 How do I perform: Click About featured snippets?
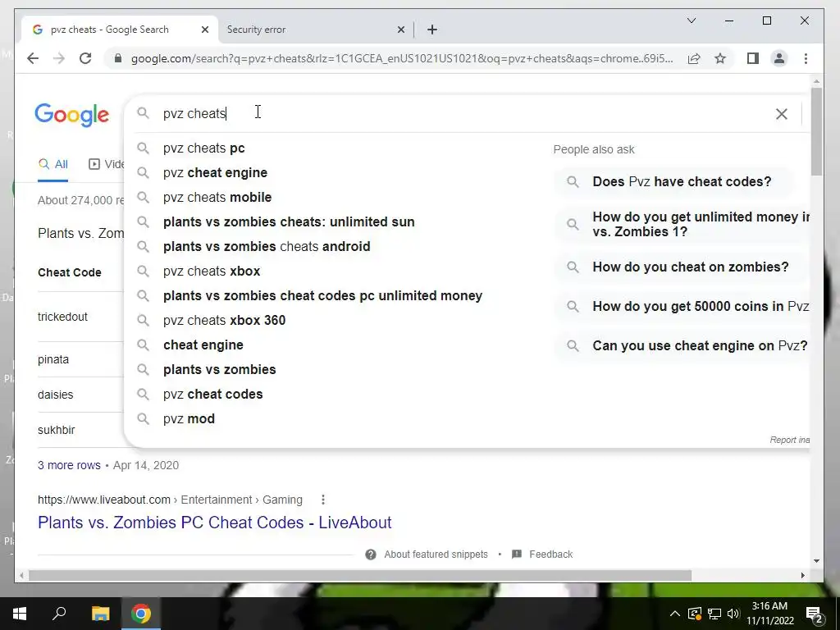pos(436,555)
